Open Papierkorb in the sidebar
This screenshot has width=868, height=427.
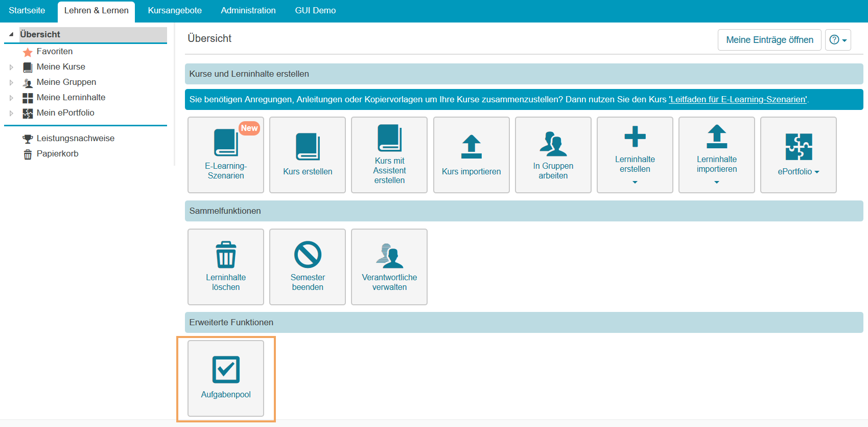tap(57, 154)
